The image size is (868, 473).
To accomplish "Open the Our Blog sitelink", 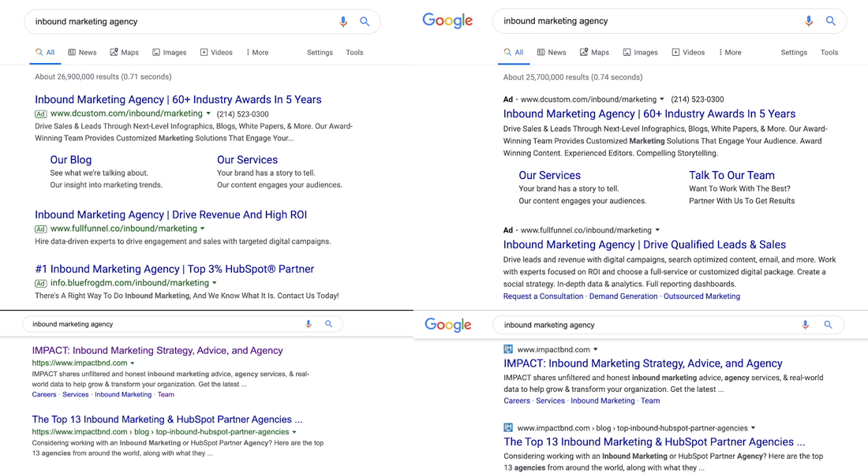I will (x=71, y=160).
